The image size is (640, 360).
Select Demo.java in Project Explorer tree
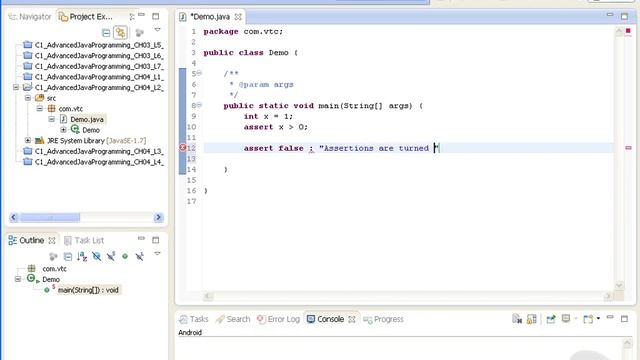(87, 119)
